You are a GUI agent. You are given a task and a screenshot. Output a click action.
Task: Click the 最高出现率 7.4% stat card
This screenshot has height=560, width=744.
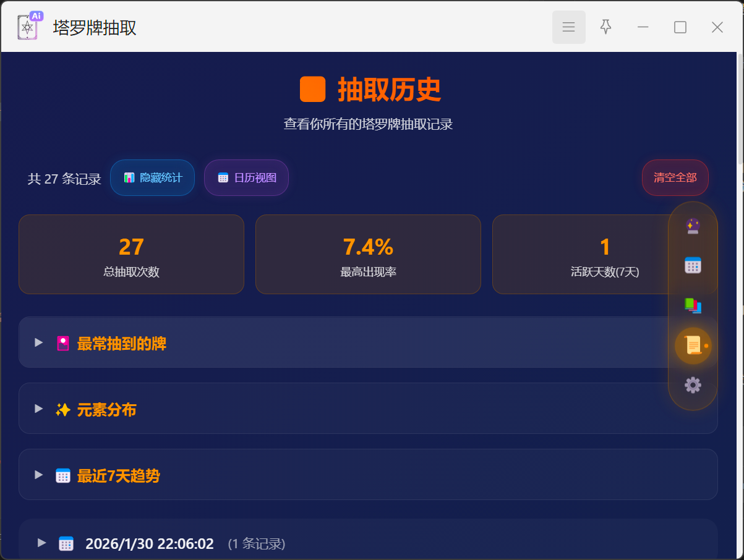click(368, 254)
